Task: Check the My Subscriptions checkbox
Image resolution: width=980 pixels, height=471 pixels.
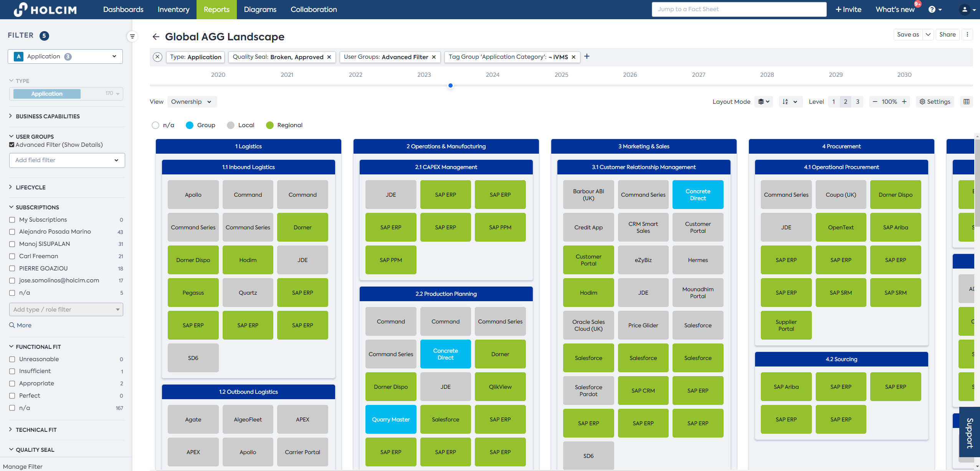Action: 12,220
